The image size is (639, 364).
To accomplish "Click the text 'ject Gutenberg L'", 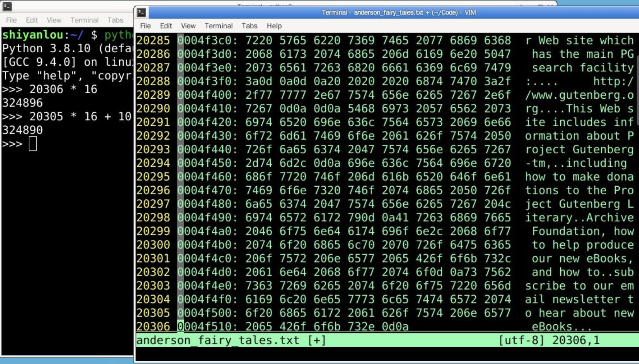I will (579, 204).
